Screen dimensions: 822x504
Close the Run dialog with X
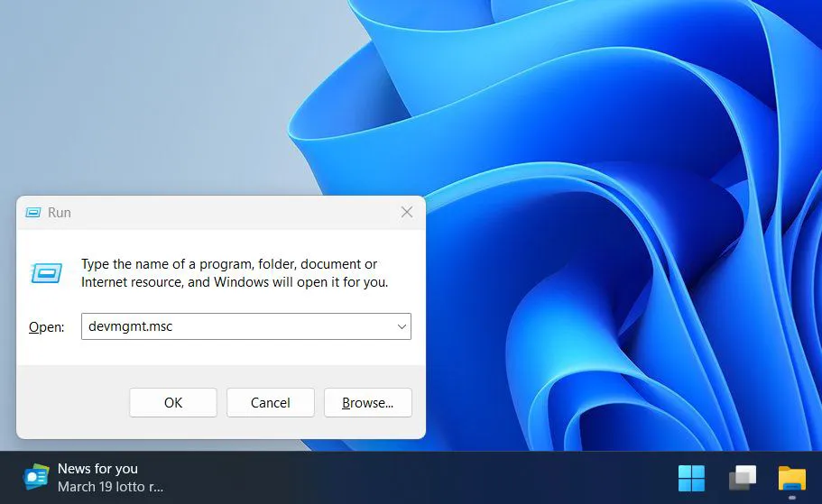[x=407, y=212]
